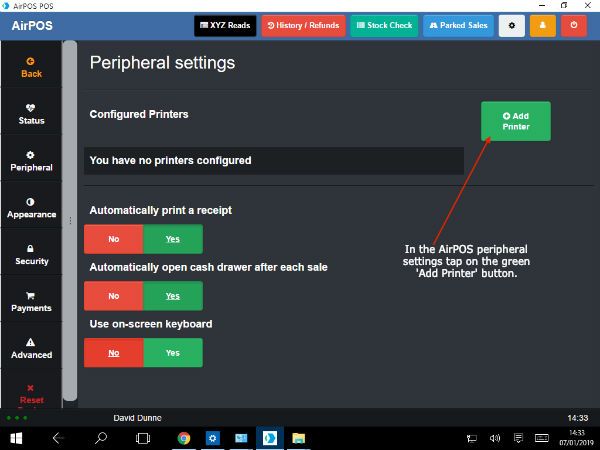Click the sidebar vertical scrollbar
Viewport: 600px width, 450px height.
click(x=70, y=221)
